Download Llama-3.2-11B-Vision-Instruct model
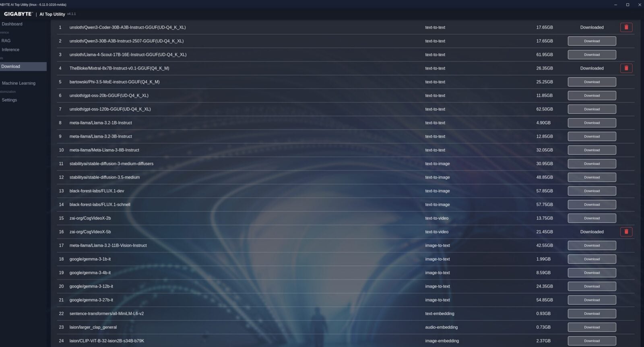Viewport: 644px width, 347px height. coord(591,245)
